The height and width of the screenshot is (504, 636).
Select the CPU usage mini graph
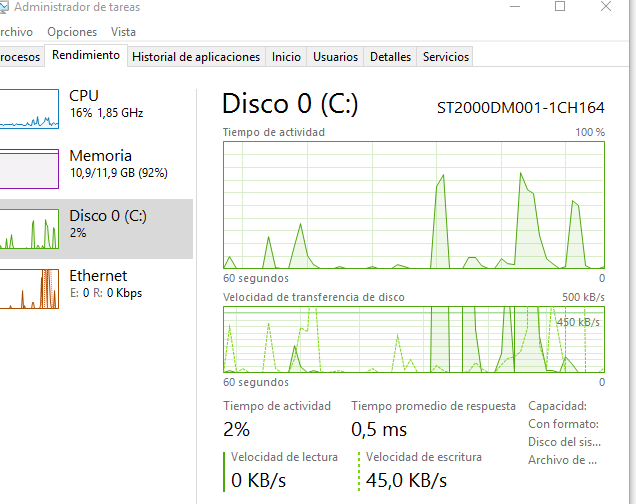[29, 109]
